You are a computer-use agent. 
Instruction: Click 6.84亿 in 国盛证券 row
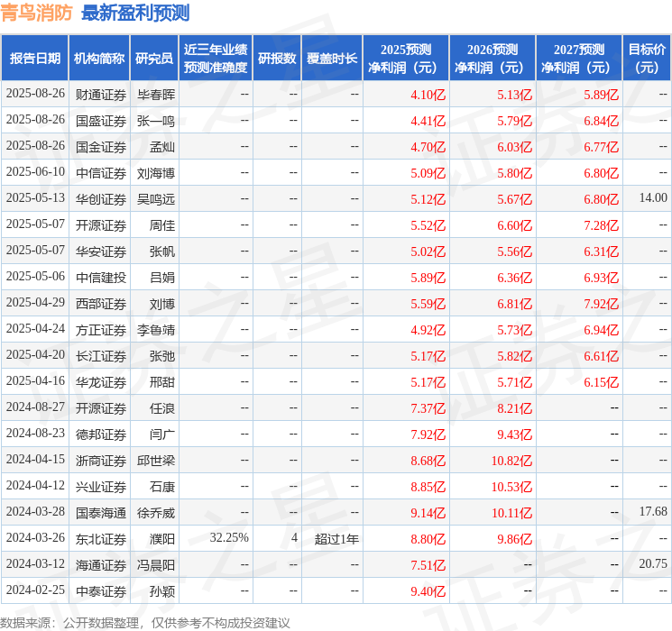[x=601, y=121]
